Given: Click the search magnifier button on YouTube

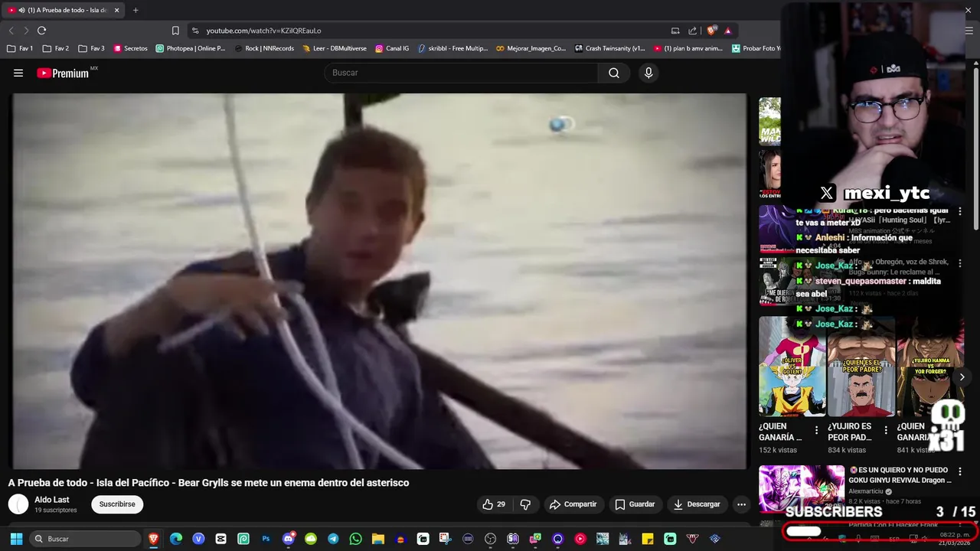Looking at the screenshot, I should 614,73.
